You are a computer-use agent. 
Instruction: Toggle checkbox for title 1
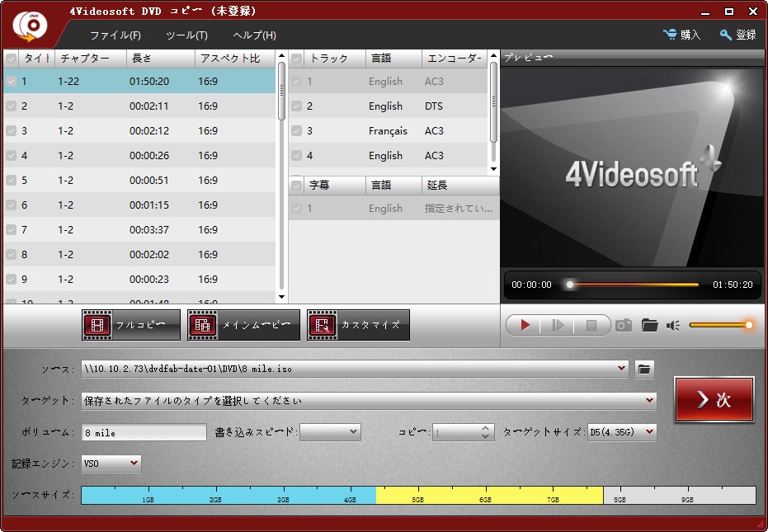(x=11, y=82)
